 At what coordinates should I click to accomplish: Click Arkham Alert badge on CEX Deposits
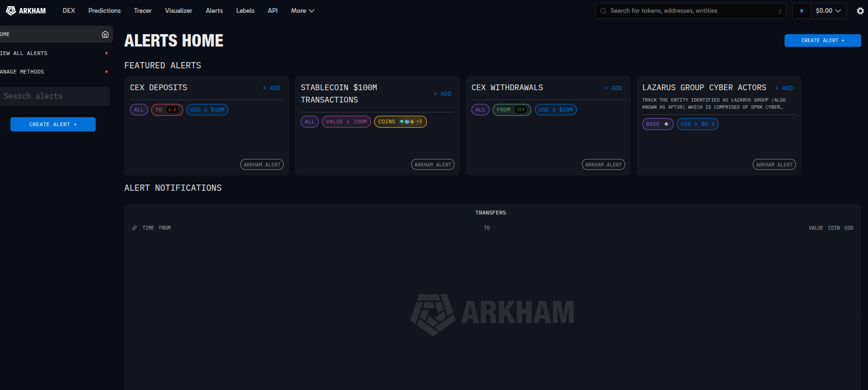tap(262, 165)
